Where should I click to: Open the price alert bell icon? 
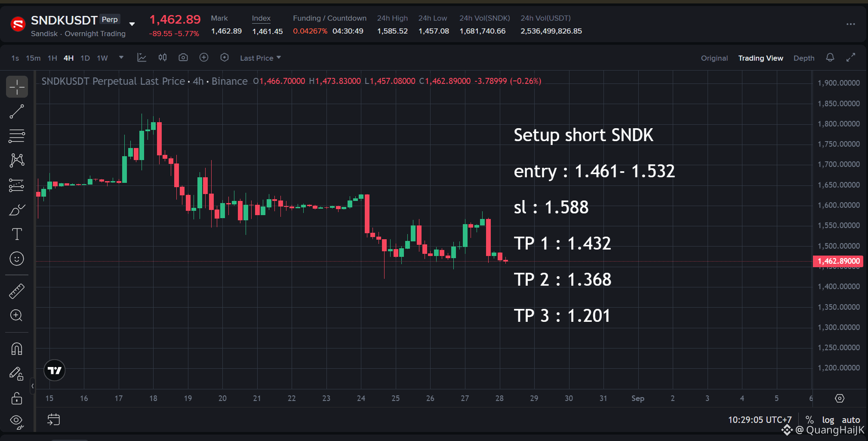pyautogui.click(x=830, y=58)
